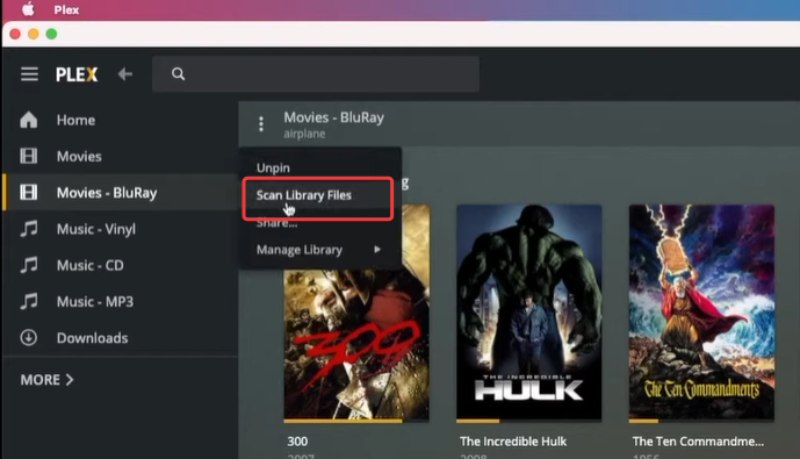800x459 pixels.
Task: Click the Movies film icon
Action: pos(29,156)
